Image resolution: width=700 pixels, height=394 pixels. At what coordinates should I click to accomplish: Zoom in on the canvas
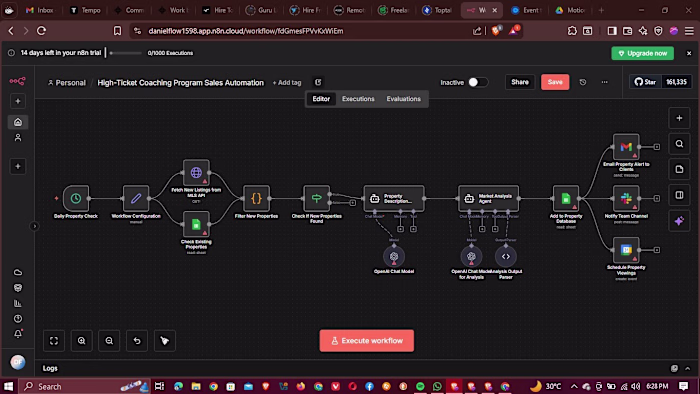click(82, 340)
